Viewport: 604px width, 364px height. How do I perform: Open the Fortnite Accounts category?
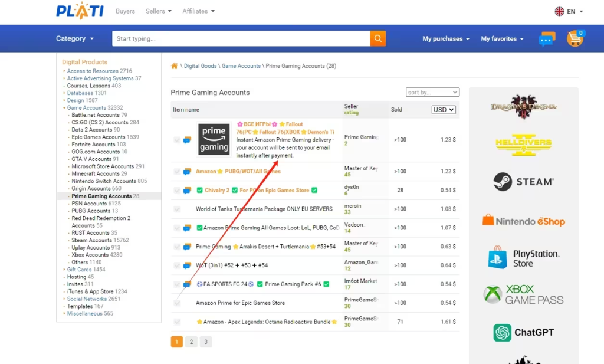tap(93, 145)
